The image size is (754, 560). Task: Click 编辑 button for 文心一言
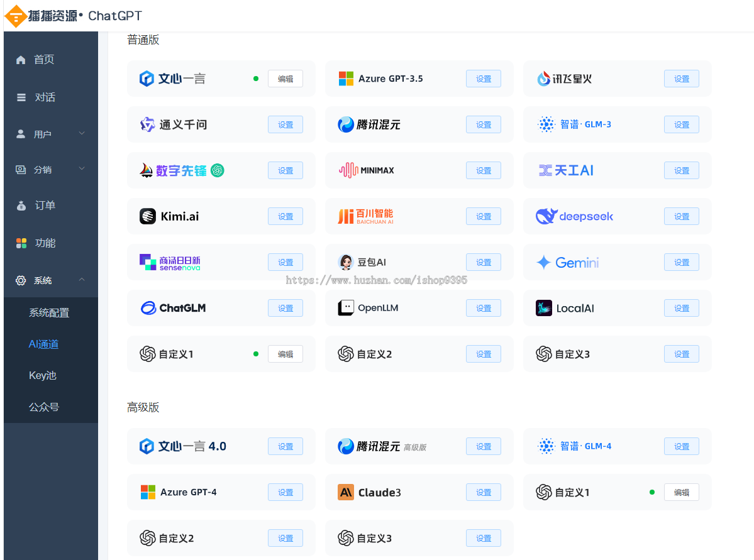tap(286, 79)
